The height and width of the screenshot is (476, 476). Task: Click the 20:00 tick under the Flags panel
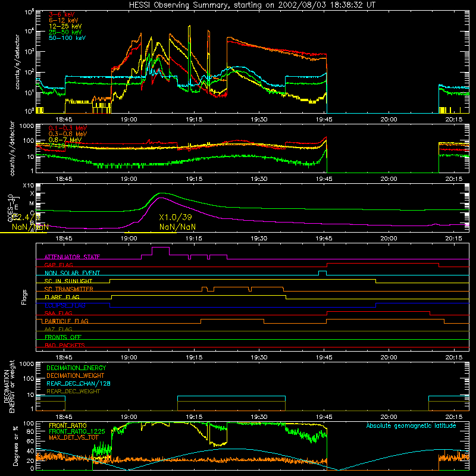click(389, 358)
